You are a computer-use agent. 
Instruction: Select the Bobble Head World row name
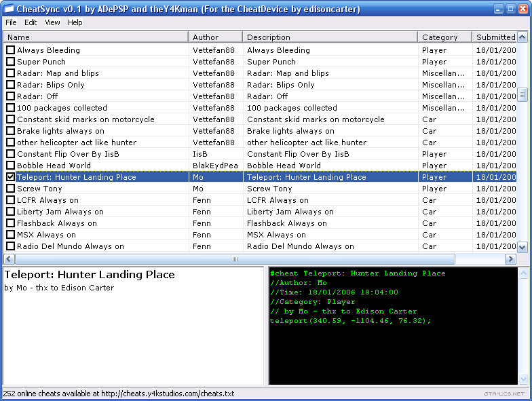point(54,166)
